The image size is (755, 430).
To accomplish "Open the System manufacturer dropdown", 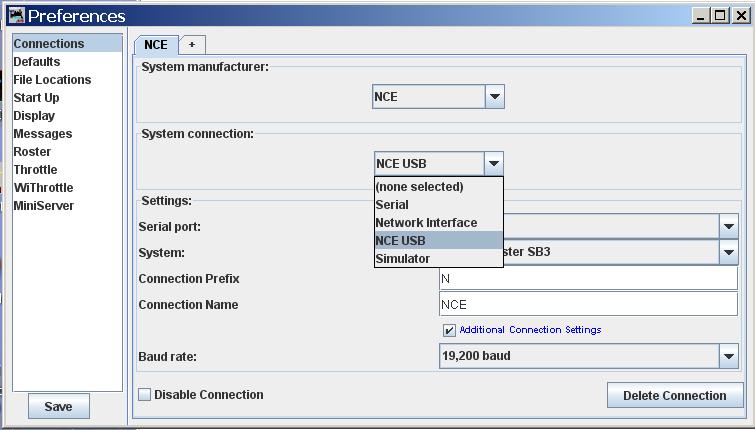I will click(x=438, y=97).
